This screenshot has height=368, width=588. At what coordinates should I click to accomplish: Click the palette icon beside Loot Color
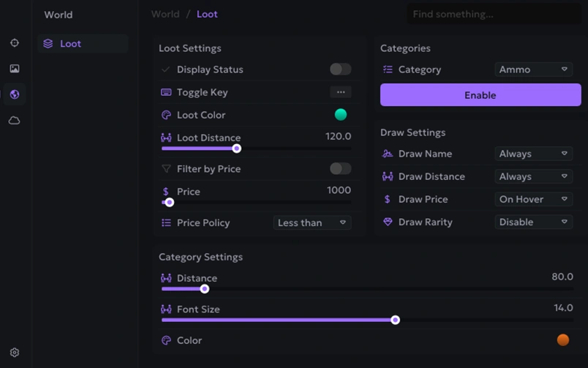[166, 115]
